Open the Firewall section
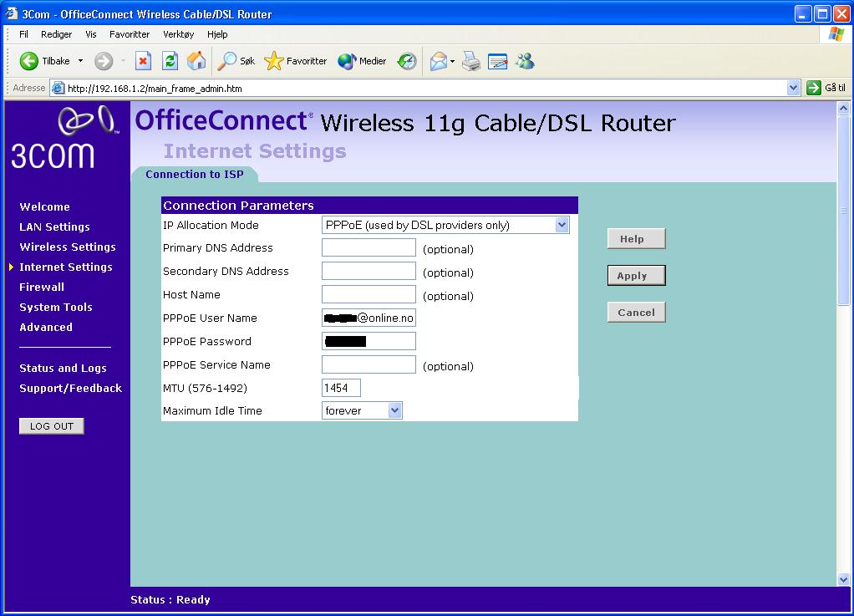This screenshot has width=854, height=616. 42,287
